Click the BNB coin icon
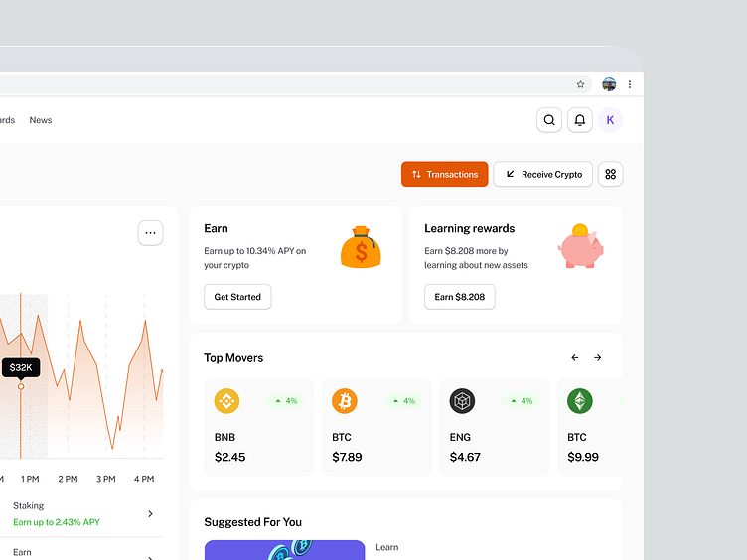This screenshot has height=560, width=747. tap(226, 401)
